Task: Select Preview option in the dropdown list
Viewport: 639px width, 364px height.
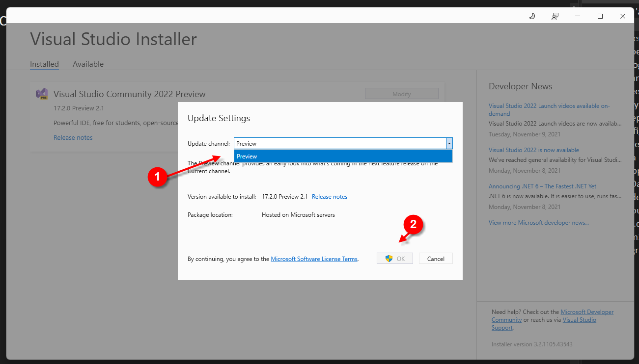Action: (x=343, y=156)
